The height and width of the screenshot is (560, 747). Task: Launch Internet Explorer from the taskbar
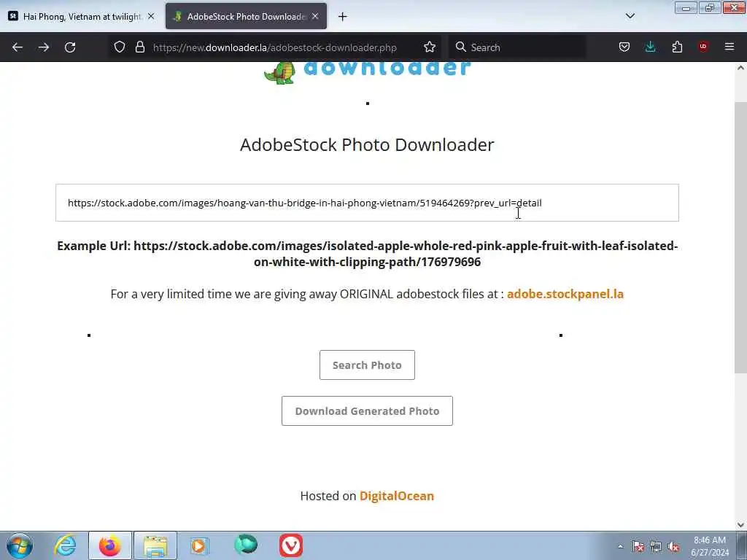(65, 545)
